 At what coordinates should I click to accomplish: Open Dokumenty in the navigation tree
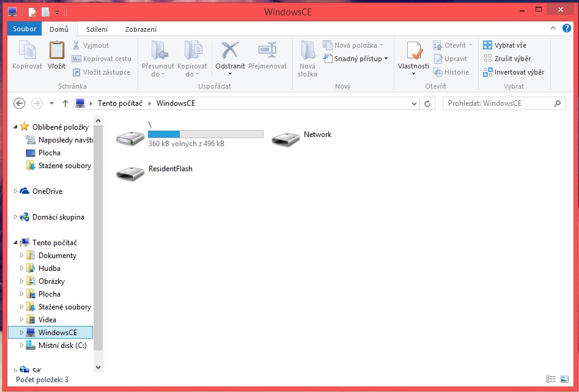(51, 255)
